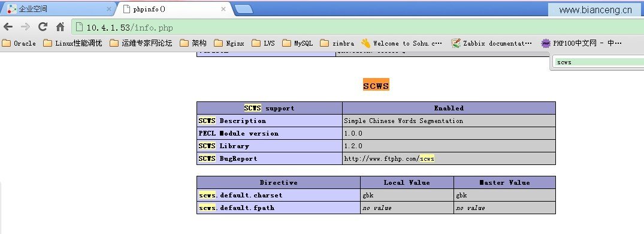Open the zimbra bookmark folder

[337, 43]
